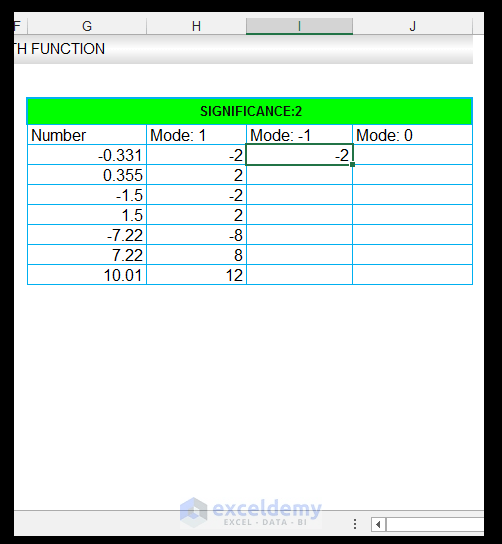This screenshot has height=544, width=502.
Task: Select empty Mode 0 cell in 7.22 row
Action: click(x=412, y=255)
